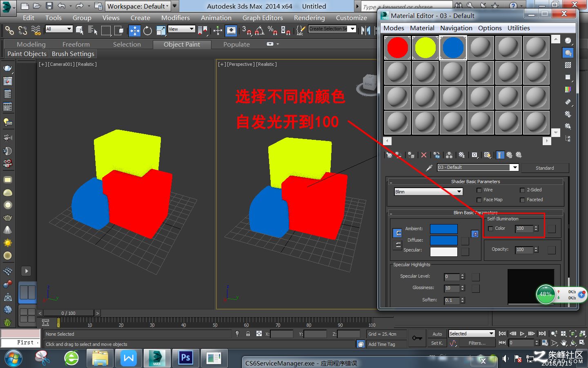
Task: Click the Filters... button
Action: pyautogui.click(x=477, y=343)
